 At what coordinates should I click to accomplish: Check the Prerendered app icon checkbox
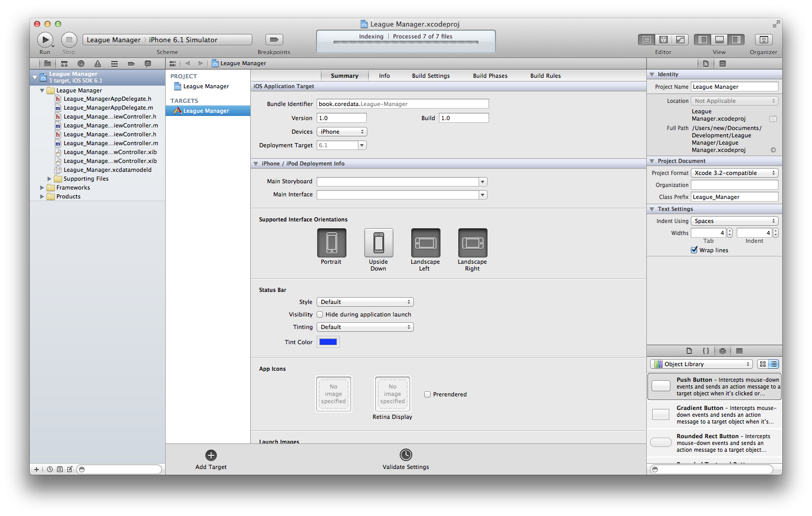(x=427, y=394)
